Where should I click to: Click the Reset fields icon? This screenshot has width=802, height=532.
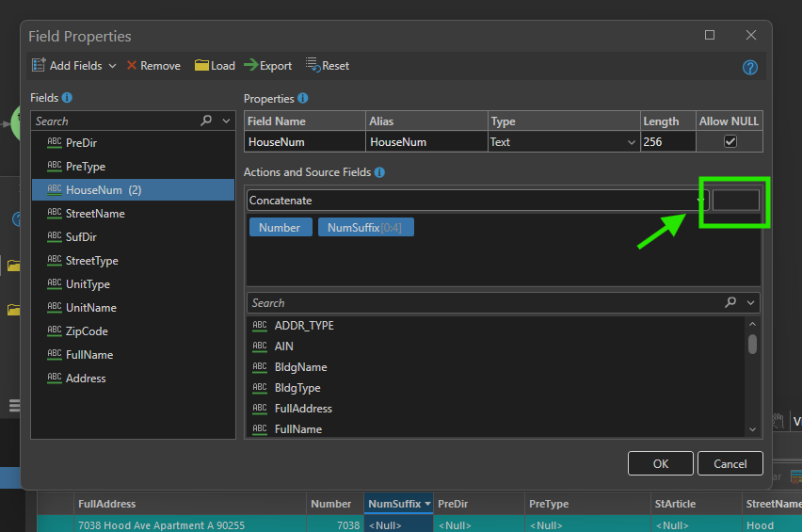313,64
